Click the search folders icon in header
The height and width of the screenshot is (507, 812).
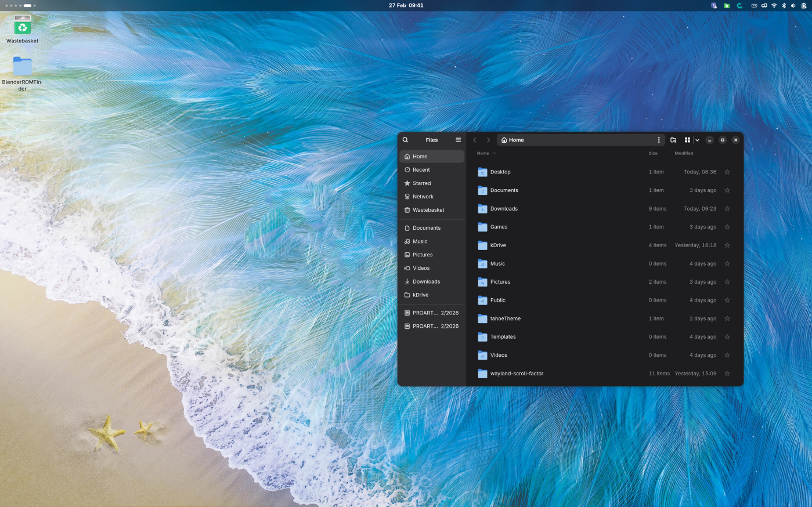click(x=673, y=140)
